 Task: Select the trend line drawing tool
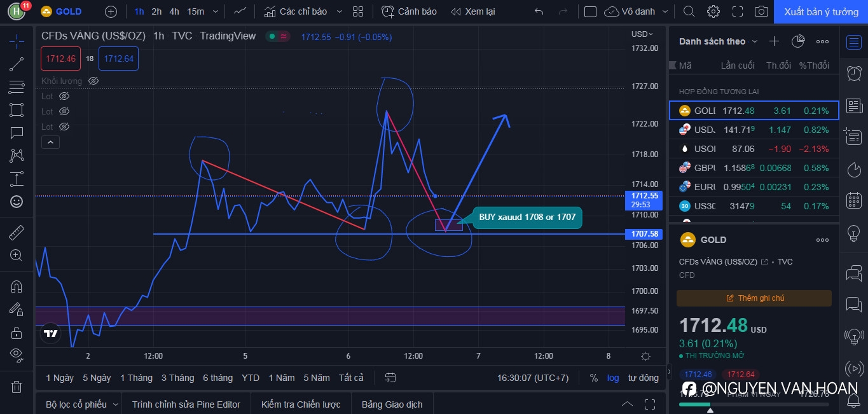point(17,64)
